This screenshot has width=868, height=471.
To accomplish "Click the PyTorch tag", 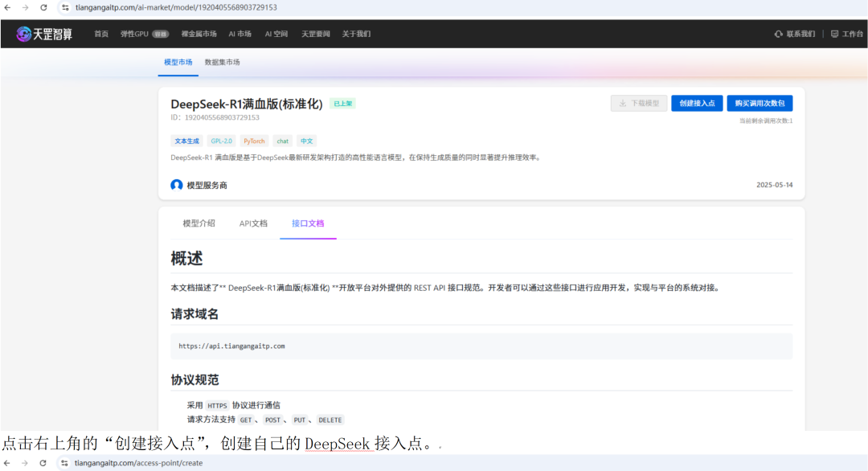I will pos(254,141).
